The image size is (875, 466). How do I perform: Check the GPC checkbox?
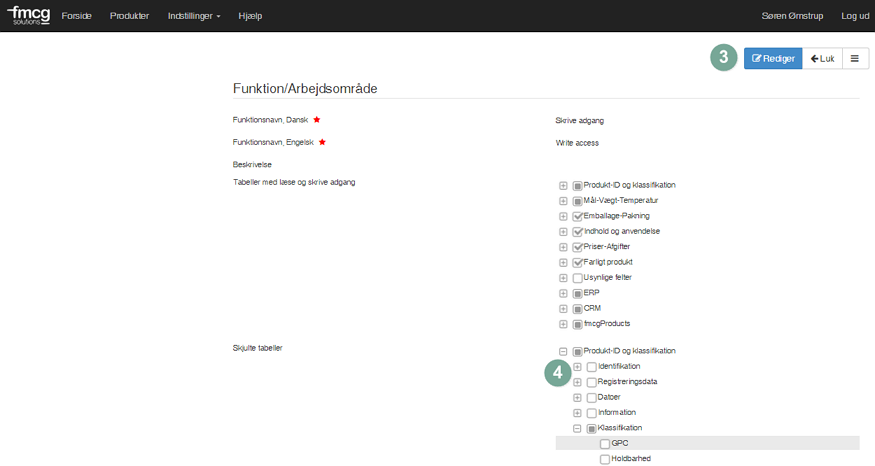click(x=605, y=444)
